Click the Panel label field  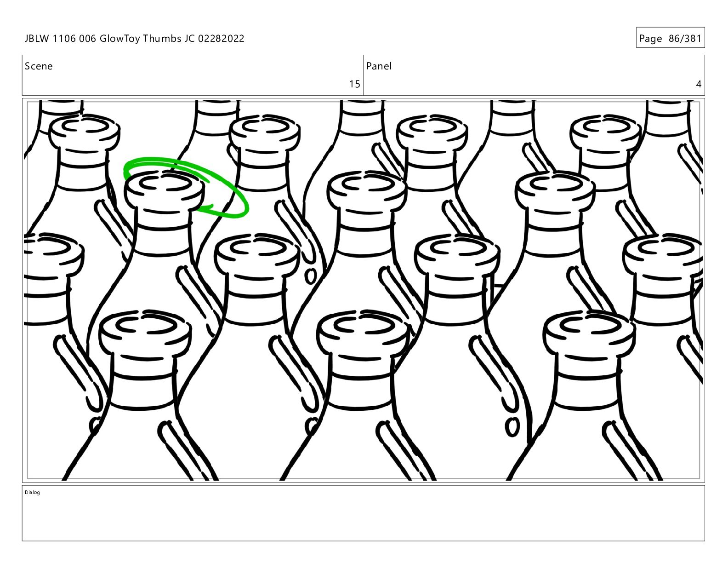click(x=534, y=75)
